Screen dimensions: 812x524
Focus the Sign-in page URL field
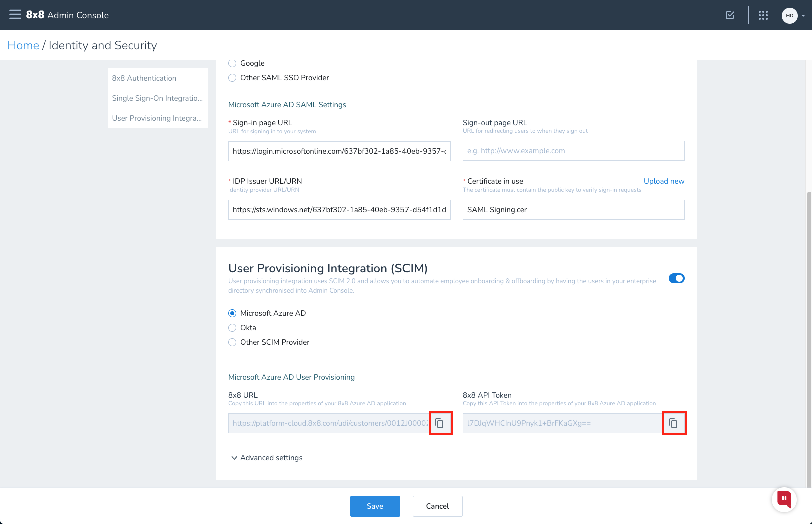(x=339, y=151)
